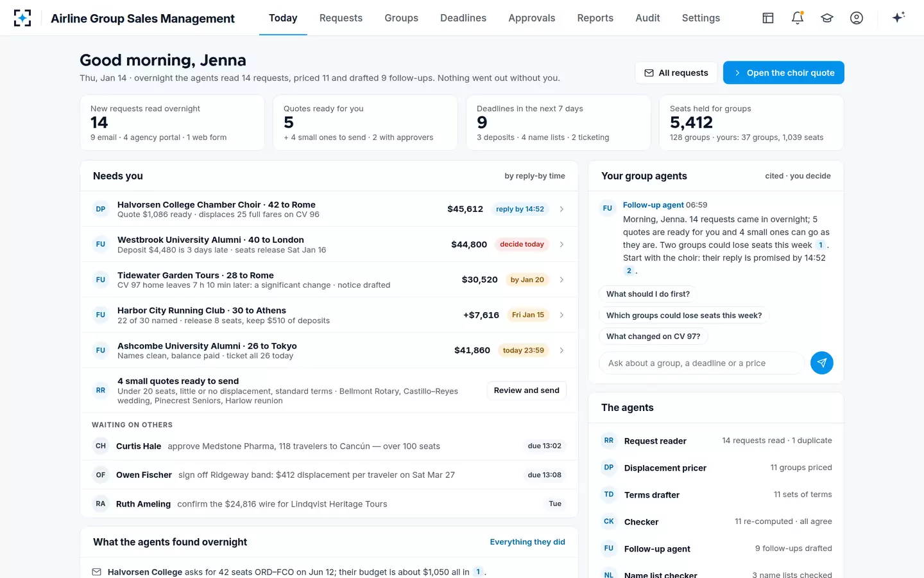Focus the Ask about a group input

tap(701, 363)
